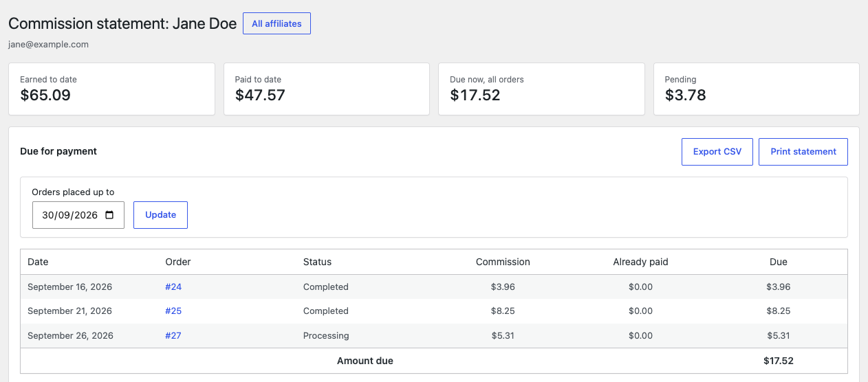Viewport: 868px width, 382px height.
Task: Click the date value 30/09/2026 in the Orders placed up to field
Action: pyautogui.click(x=70, y=215)
